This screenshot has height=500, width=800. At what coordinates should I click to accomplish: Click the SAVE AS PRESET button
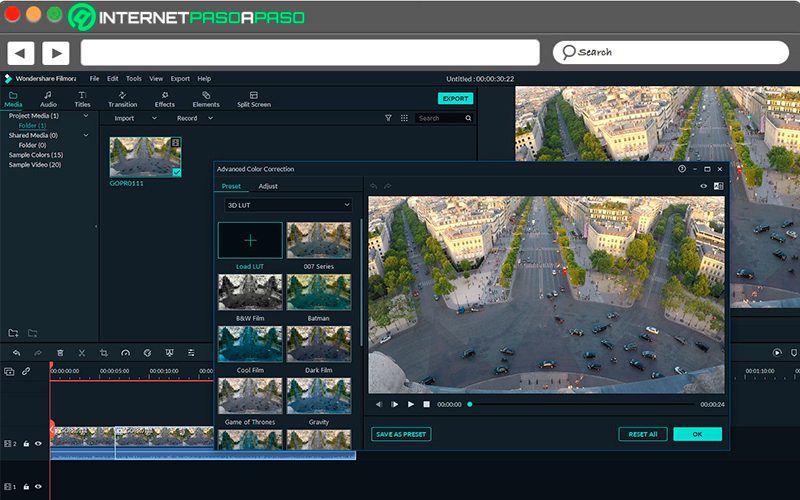point(401,434)
